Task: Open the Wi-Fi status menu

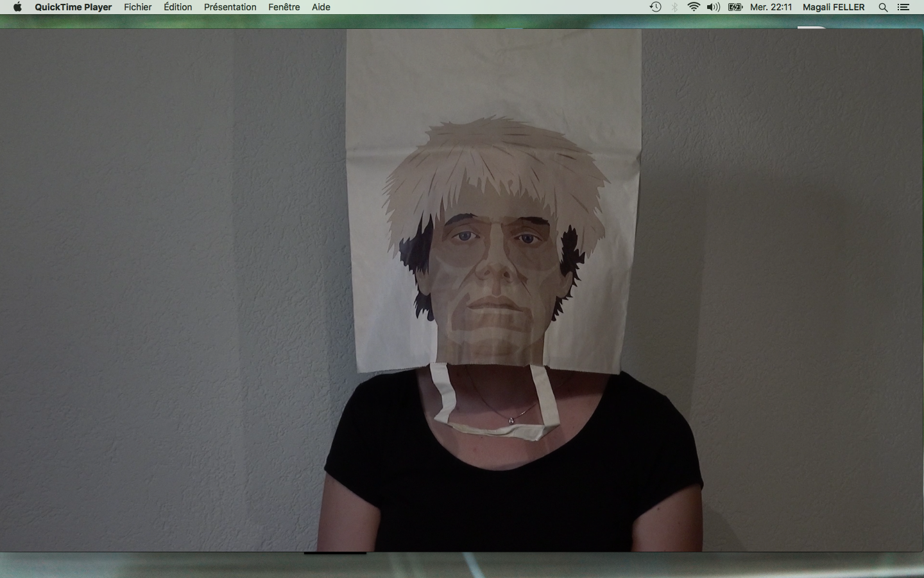Action: [694, 7]
